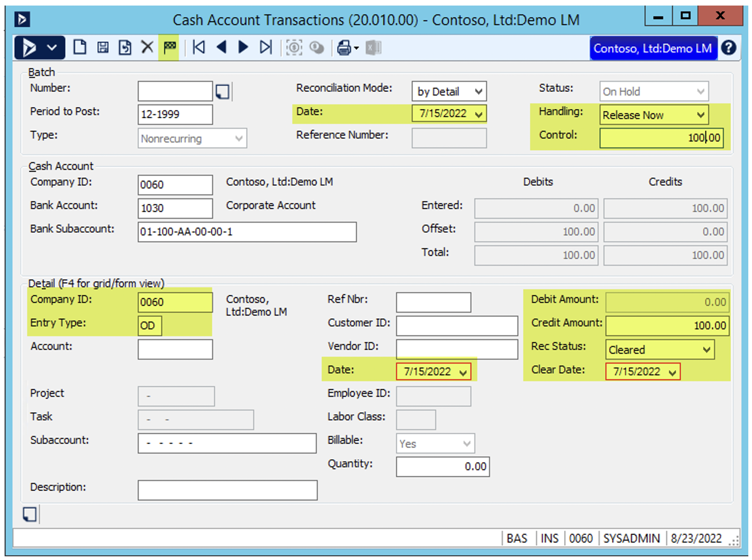
Task: Click the Contoso, Ltd:Demo LM company button
Action: (x=653, y=48)
